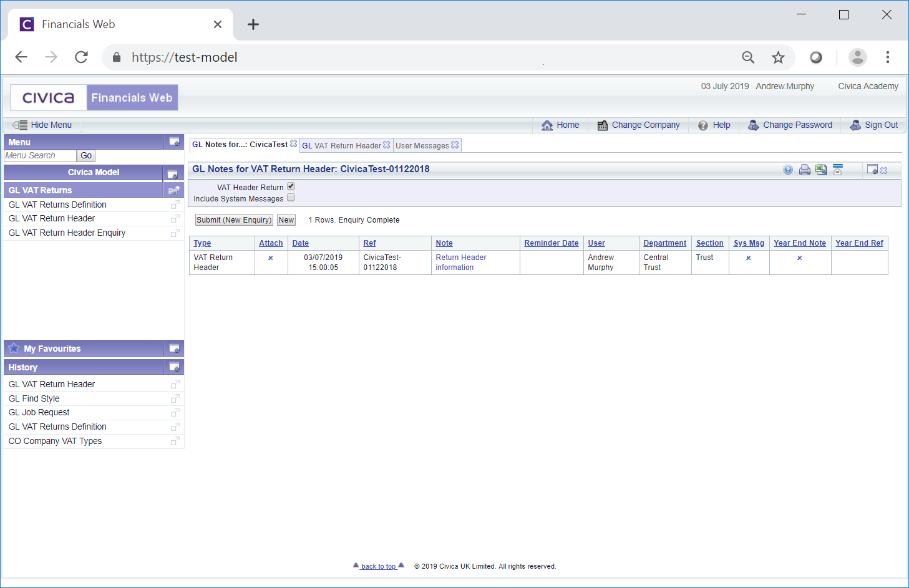The height and width of the screenshot is (588, 909).
Task: Sort table by Reminder Date column
Action: [x=552, y=243]
